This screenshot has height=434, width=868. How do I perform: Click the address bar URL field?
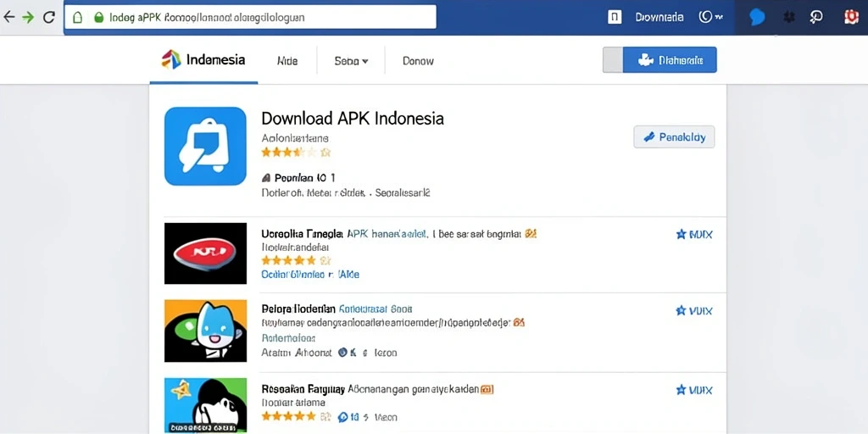coord(250,17)
